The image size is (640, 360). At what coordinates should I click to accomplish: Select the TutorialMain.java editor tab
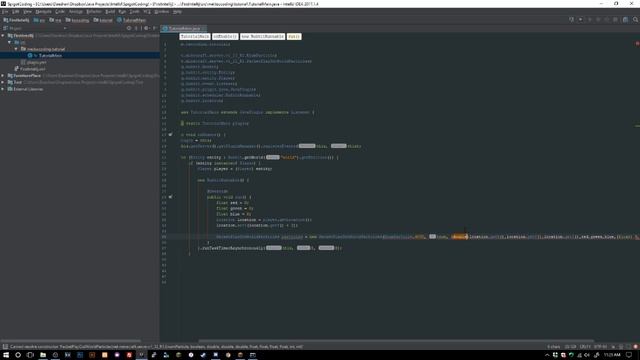click(182, 29)
